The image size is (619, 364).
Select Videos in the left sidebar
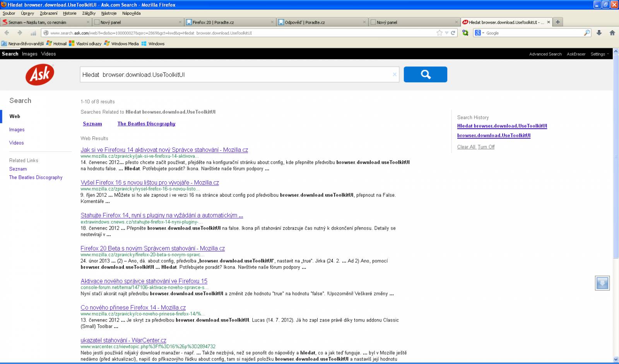[17, 143]
